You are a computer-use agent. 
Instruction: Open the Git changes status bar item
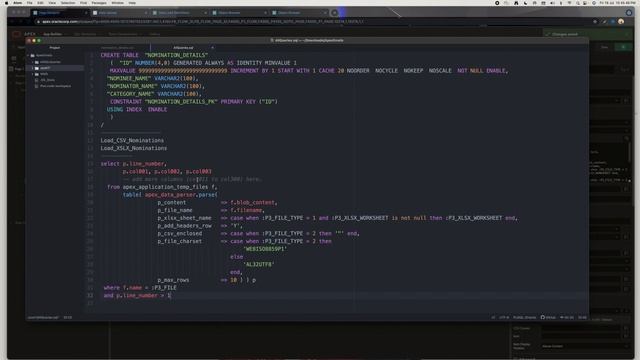567,317
